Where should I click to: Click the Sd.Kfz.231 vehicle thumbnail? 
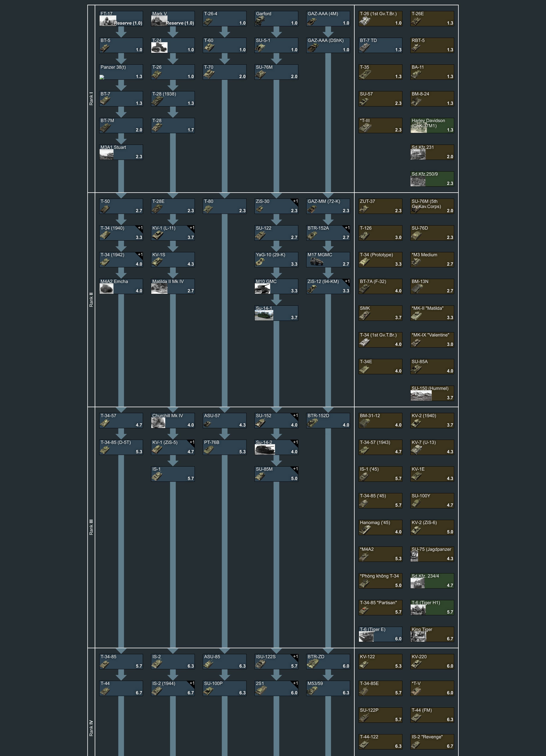pos(418,154)
